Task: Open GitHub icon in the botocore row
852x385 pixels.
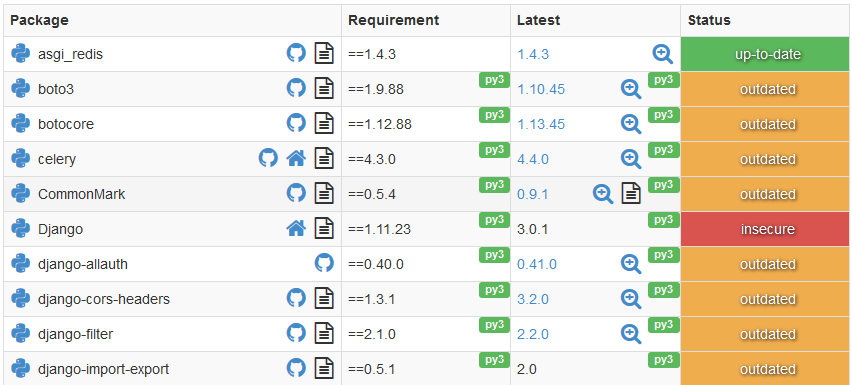Action: pyautogui.click(x=296, y=123)
